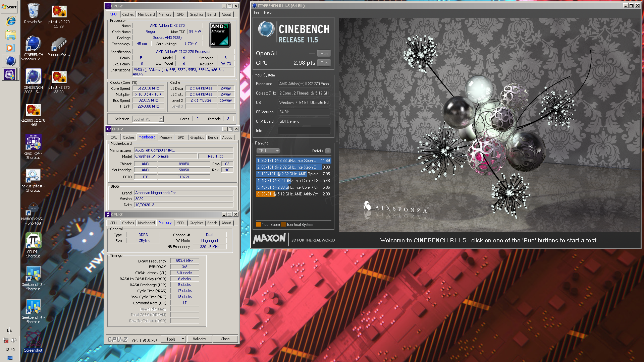Open cb2003 x2 270 1468 image icon

[x=33, y=115]
